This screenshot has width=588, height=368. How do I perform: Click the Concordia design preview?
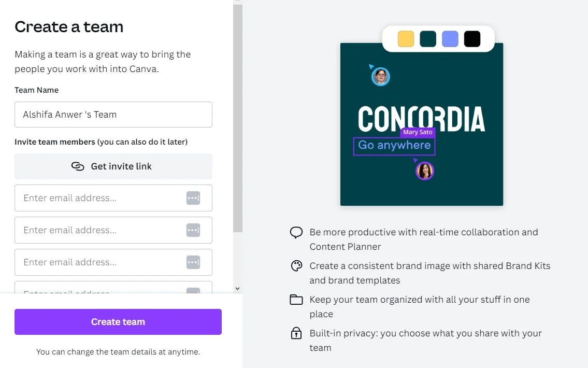click(421, 124)
